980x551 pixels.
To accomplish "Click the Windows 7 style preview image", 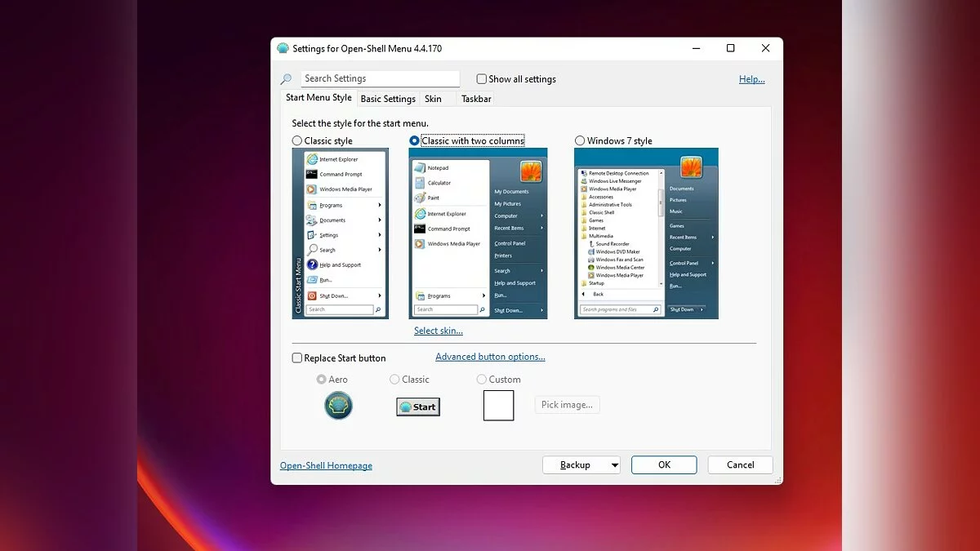I will (x=646, y=233).
